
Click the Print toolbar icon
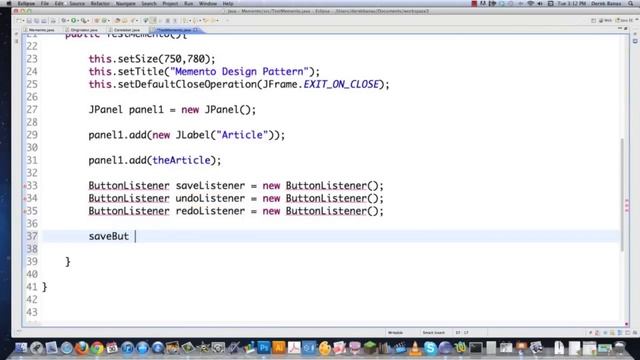click(53, 20)
